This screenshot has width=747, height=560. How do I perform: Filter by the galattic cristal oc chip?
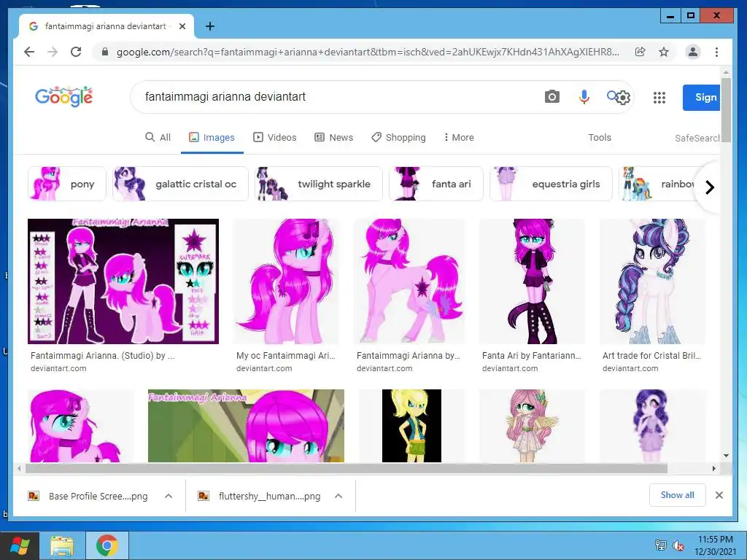tap(181, 184)
